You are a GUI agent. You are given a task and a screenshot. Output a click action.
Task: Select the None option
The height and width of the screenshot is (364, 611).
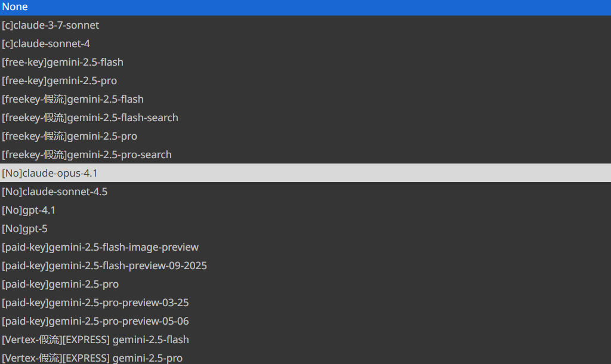click(x=305, y=7)
